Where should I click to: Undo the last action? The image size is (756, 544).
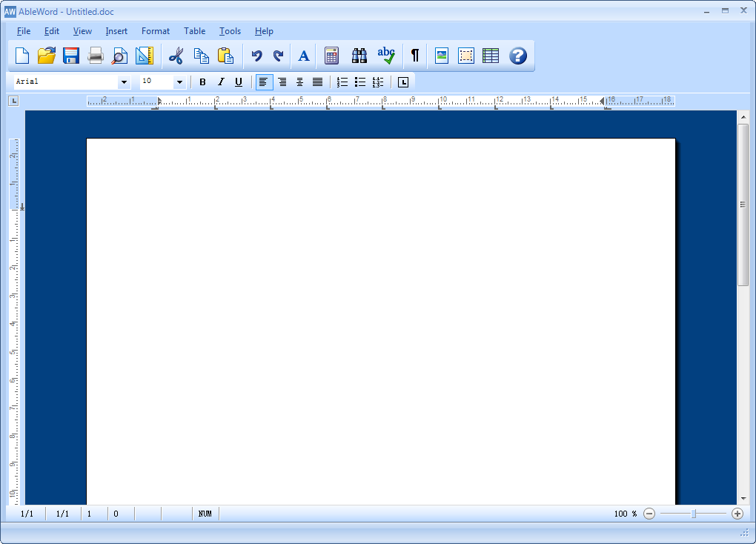click(x=256, y=56)
